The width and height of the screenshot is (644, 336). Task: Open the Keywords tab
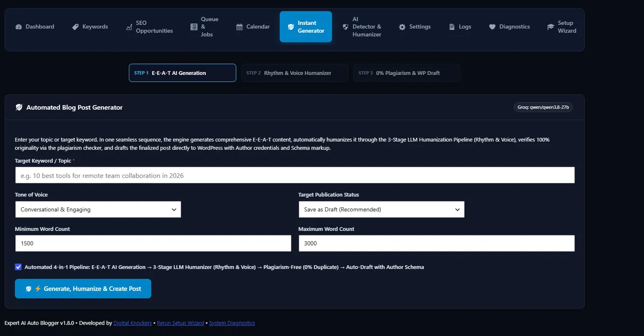[x=90, y=27]
